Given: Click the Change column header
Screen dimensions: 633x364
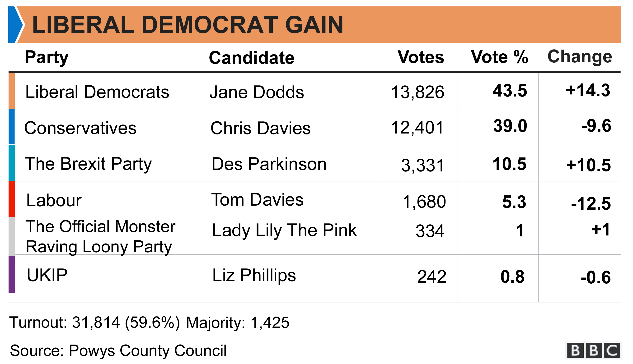Looking at the screenshot, I should tap(580, 57).
